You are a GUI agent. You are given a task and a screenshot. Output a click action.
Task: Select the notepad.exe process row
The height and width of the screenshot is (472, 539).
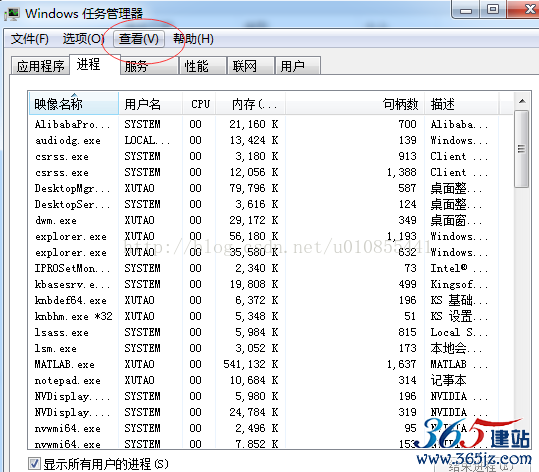[272, 380]
